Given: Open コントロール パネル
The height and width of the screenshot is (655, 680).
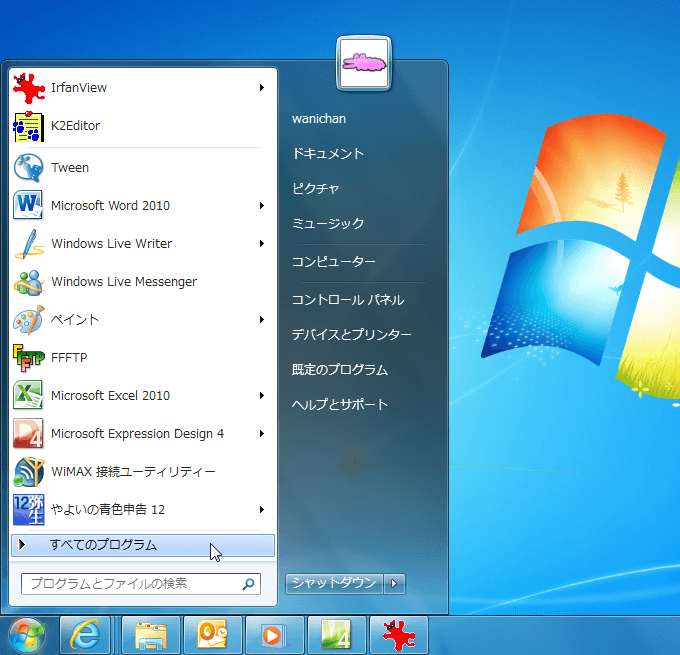Looking at the screenshot, I should coord(348,300).
